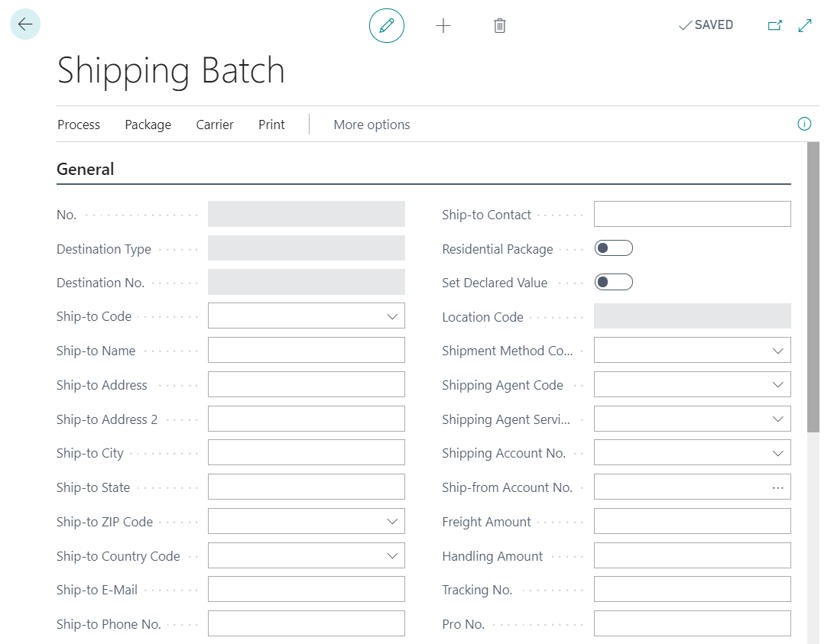Screen dimensions: 834x644
Task: Open the Process menu
Action: coord(79,125)
